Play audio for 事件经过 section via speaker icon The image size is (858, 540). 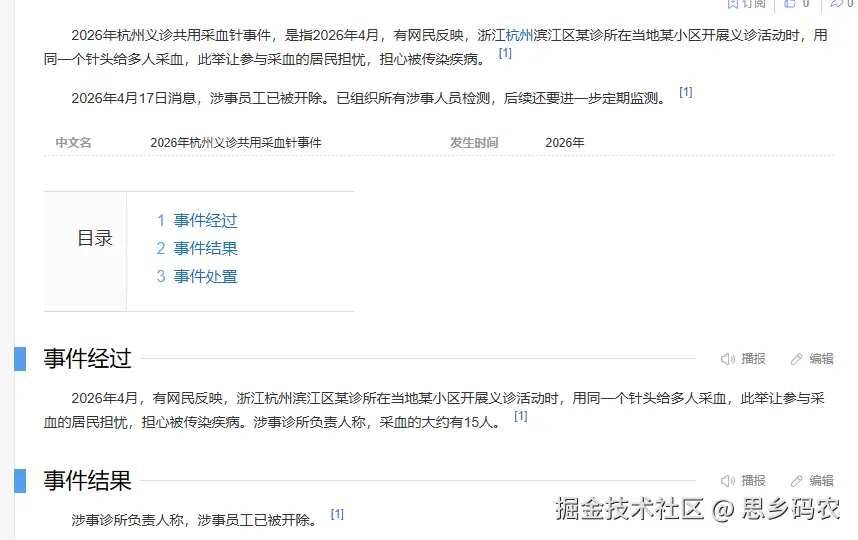[x=728, y=359]
